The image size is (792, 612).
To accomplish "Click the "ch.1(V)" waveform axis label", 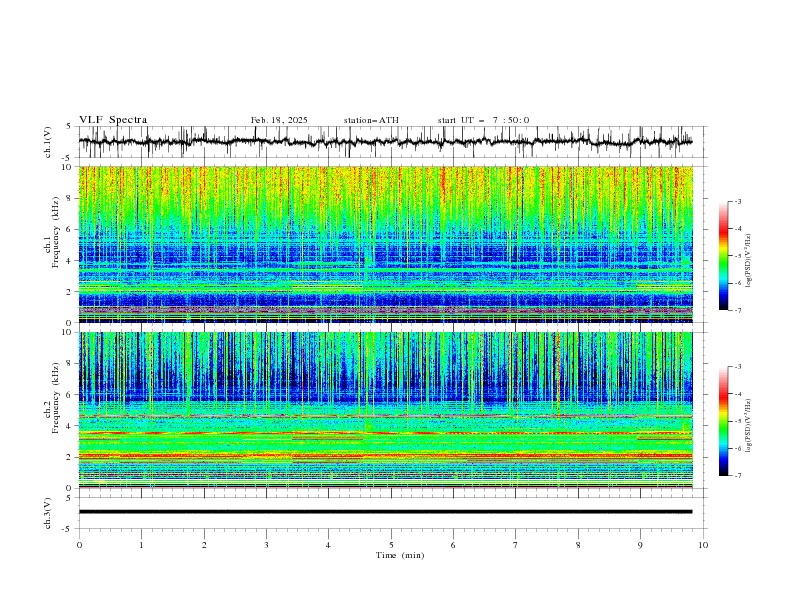I will pyautogui.click(x=48, y=142).
